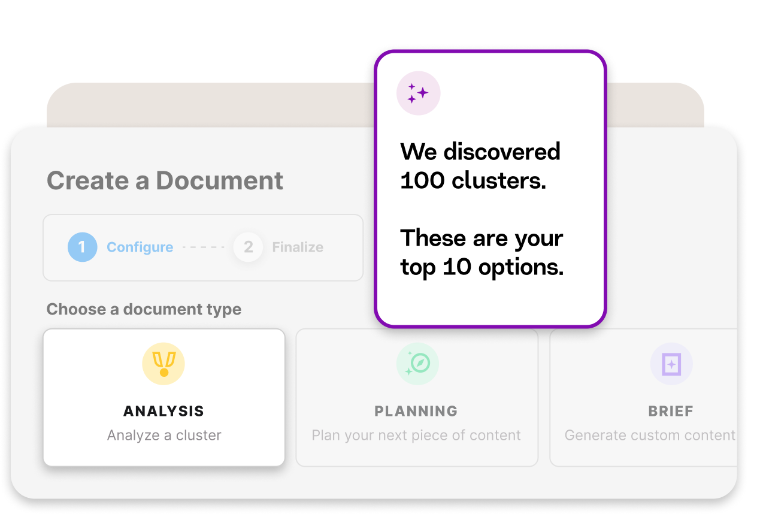Click the step 1 circle icon

click(x=83, y=247)
